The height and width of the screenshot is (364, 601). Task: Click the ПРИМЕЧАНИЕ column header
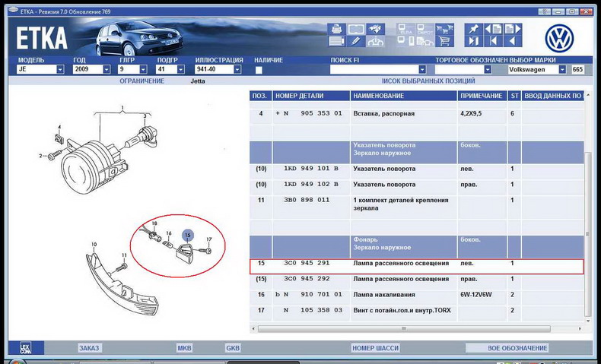pos(482,96)
